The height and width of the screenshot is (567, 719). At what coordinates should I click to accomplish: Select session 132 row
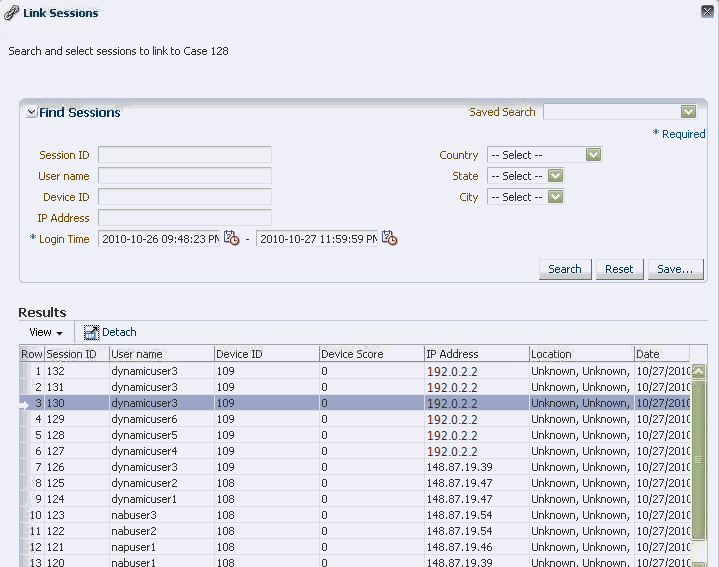tap(355, 371)
